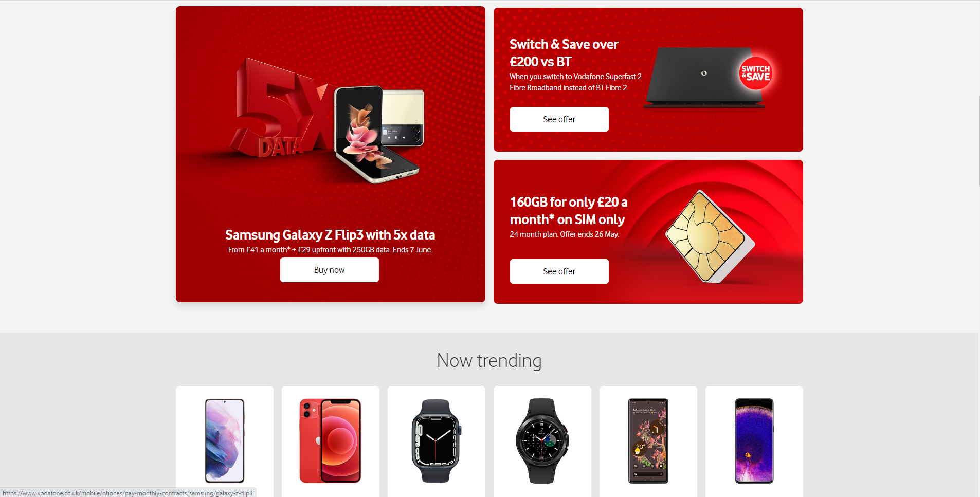Open See offer for Switch & Save broadband
Viewport: 980px width, 497px height.
point(559,119)
